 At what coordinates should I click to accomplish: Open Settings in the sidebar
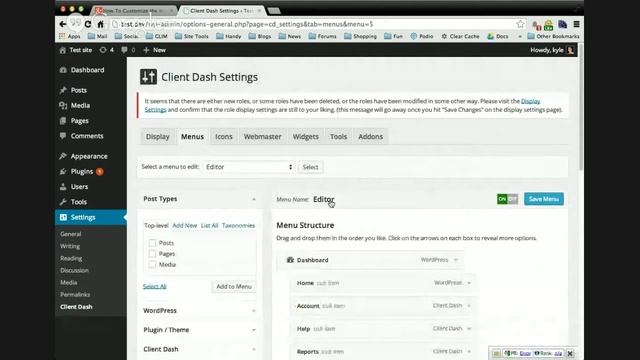(83, 218)
